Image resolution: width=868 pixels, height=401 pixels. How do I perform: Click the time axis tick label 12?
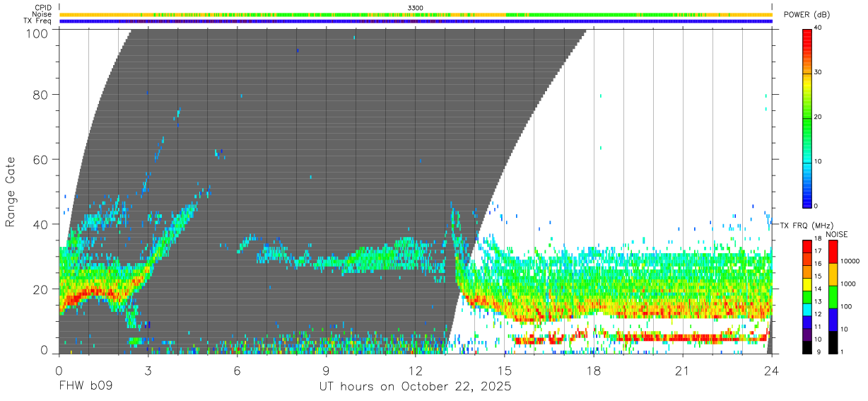pyautogui.click(x=416, y=370)
